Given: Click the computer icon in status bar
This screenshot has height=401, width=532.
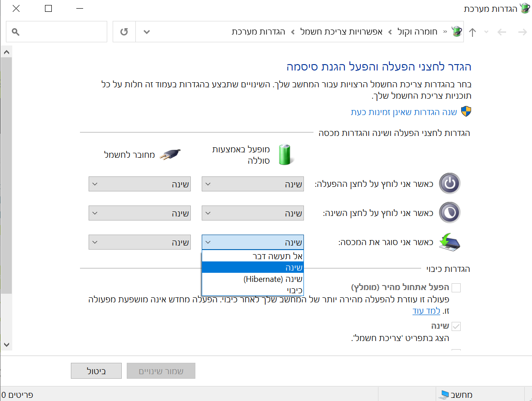Looking at the screenshot, I should tap(443, 395).
